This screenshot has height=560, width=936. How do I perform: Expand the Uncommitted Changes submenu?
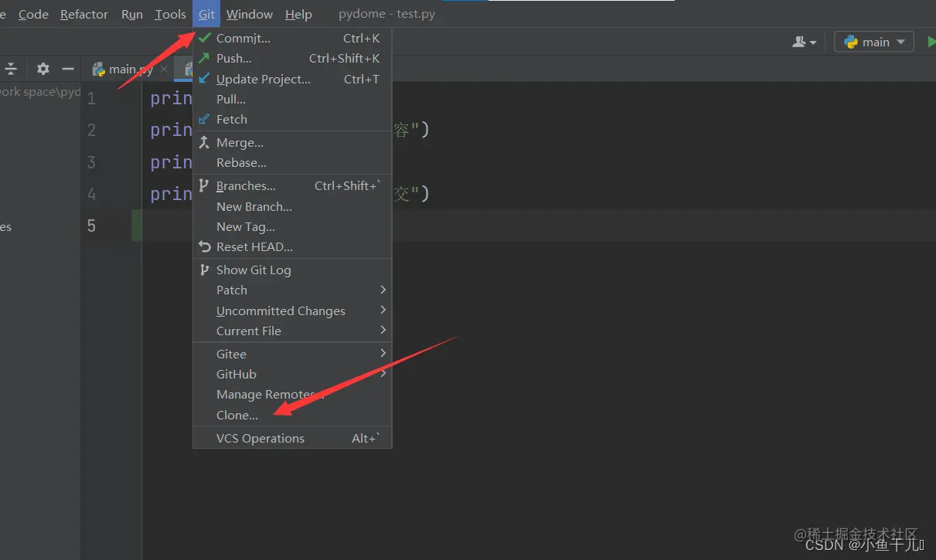(x=292, y=311)
